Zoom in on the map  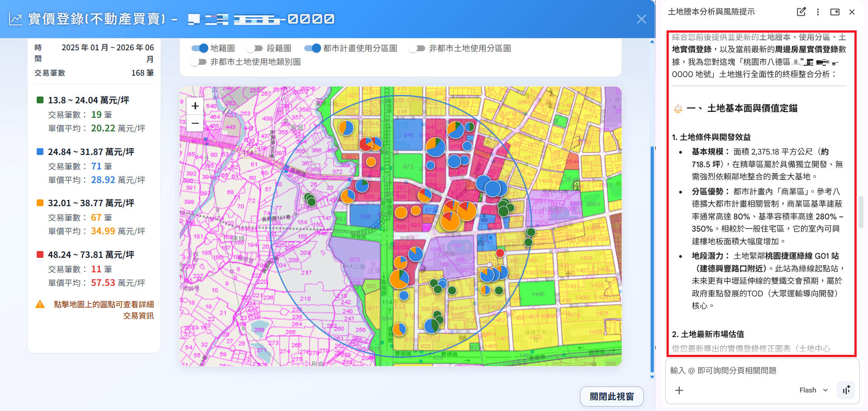click(195, 106)
